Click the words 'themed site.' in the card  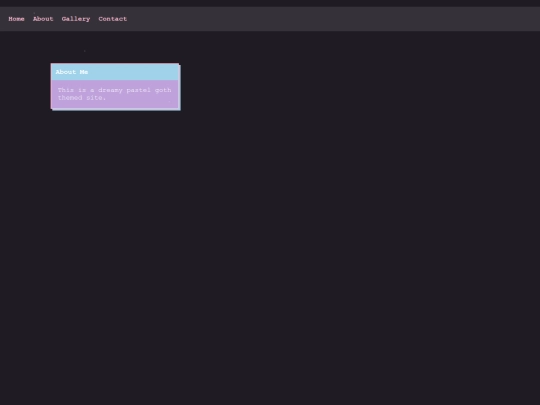point(82,98)
